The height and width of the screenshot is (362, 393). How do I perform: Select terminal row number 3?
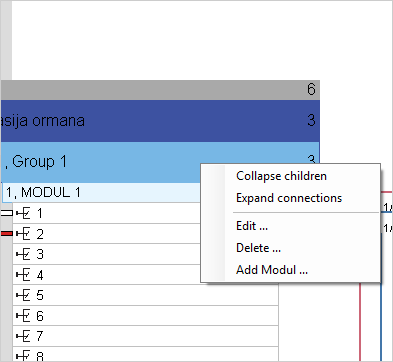coord(107,254)
